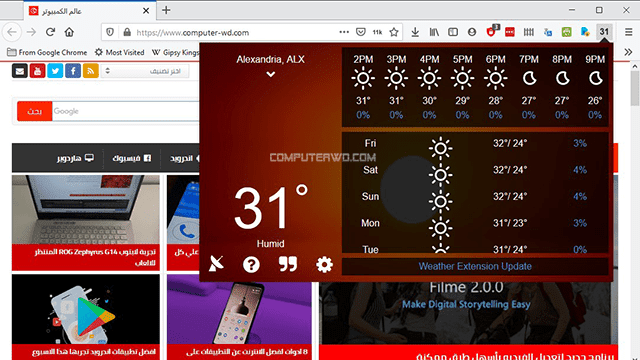
Task: Save page to Pocket icon
Action: pyautogui.click(x=361, y=32)
